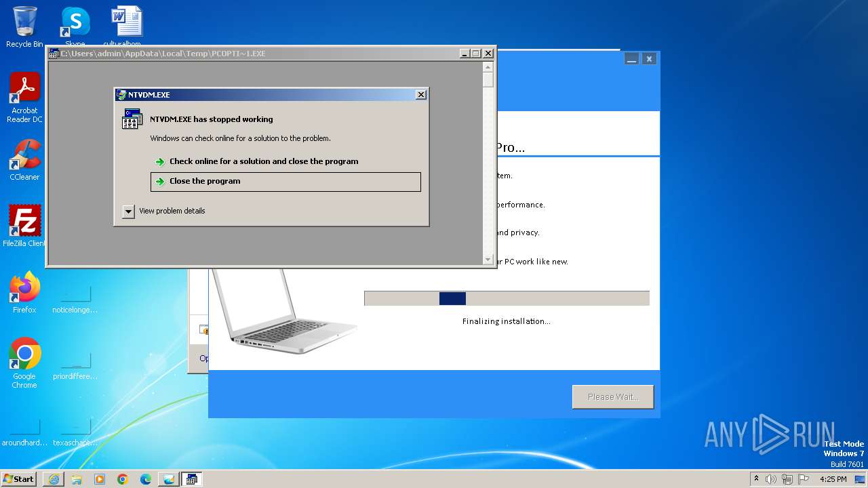Click the disabled Please Wait button
This screenshot has width=868, height=488.
(613, 397)
